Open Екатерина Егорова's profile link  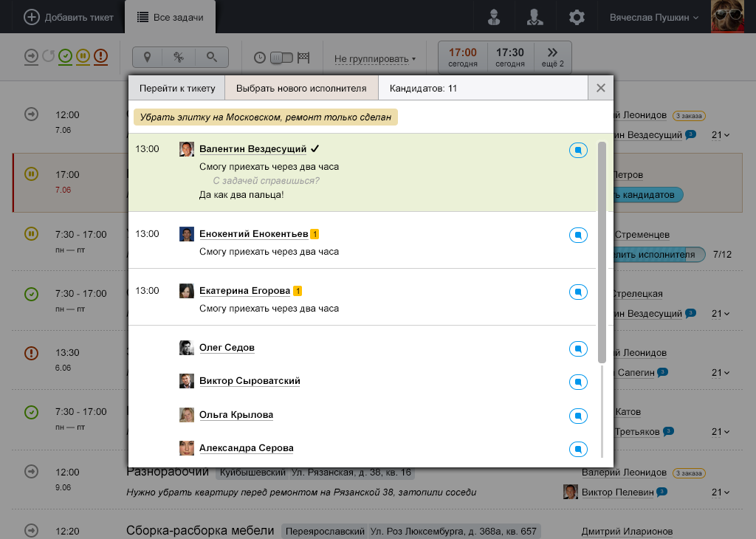(x=244, y=291)
